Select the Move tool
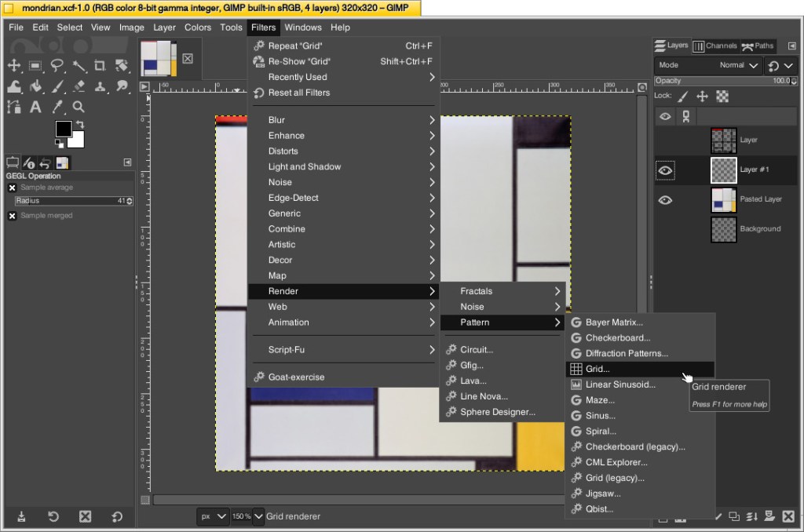 (14, 66)
